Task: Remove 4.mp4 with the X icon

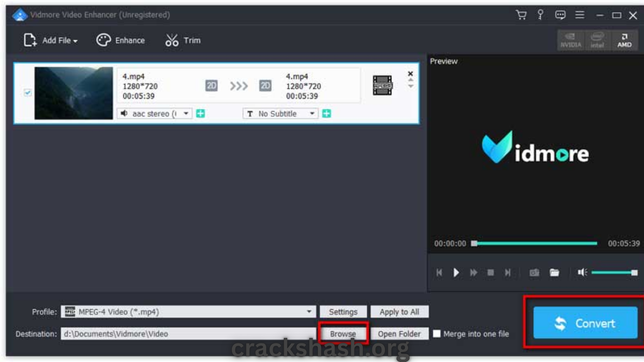Action: click(x=411, y=74)
